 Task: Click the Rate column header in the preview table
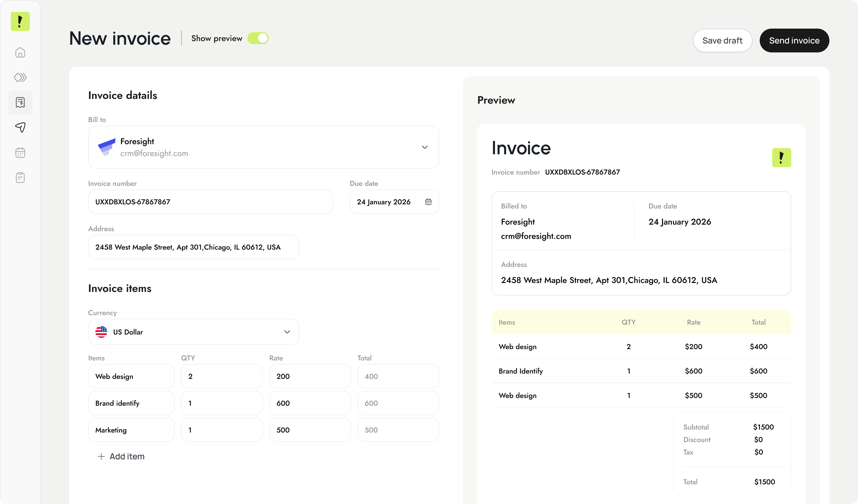tap(693, 322)
